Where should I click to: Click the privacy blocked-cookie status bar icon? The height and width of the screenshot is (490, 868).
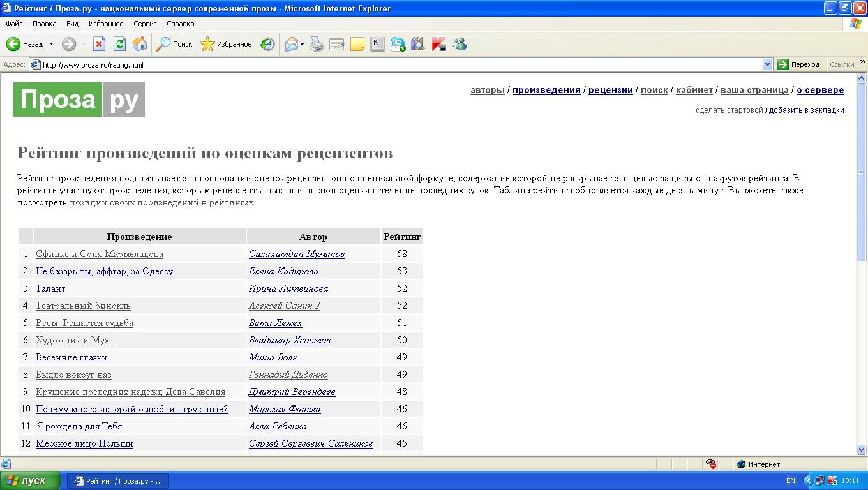(x=712, y=464)
